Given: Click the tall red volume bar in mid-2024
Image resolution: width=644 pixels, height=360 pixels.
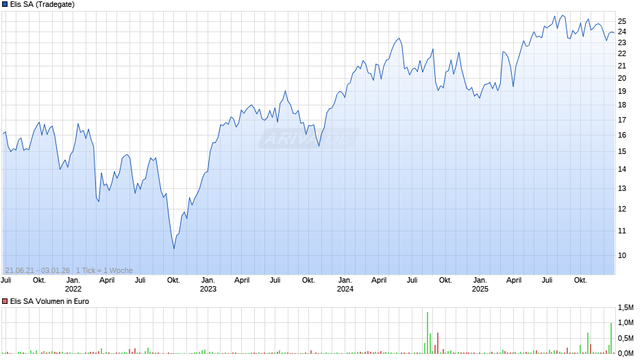Looking at the screenshot, I should [438, 343].
